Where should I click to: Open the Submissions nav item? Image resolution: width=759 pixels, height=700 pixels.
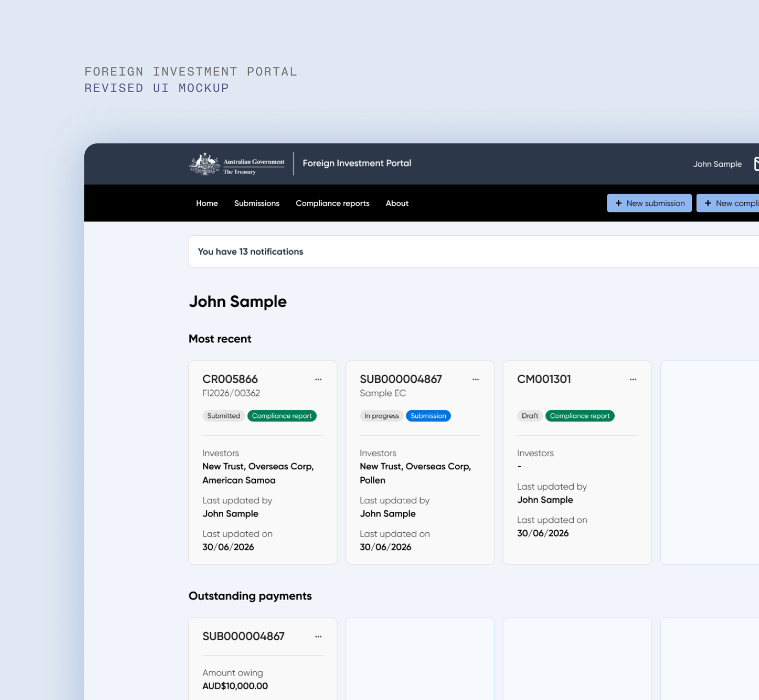tap(257, 203)
